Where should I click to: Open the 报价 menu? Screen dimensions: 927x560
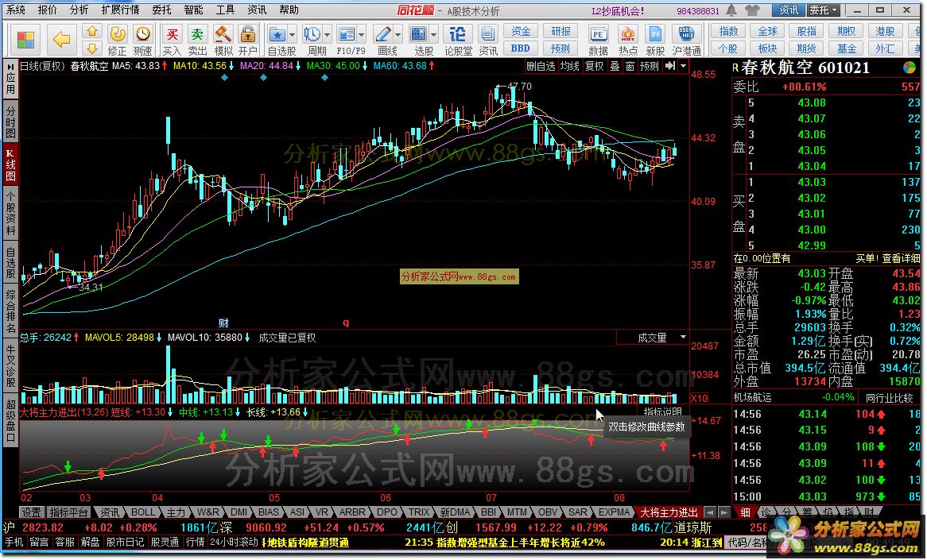click(47, 10)
